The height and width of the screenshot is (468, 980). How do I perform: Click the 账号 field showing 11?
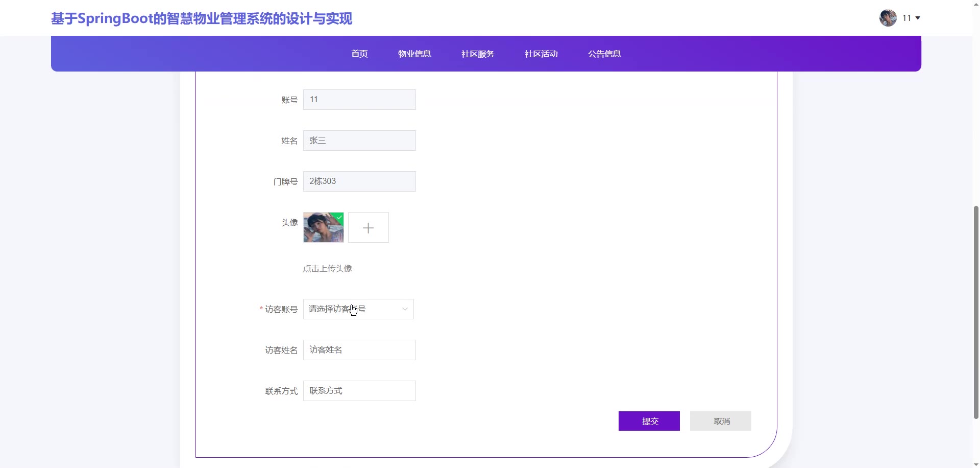359,100
